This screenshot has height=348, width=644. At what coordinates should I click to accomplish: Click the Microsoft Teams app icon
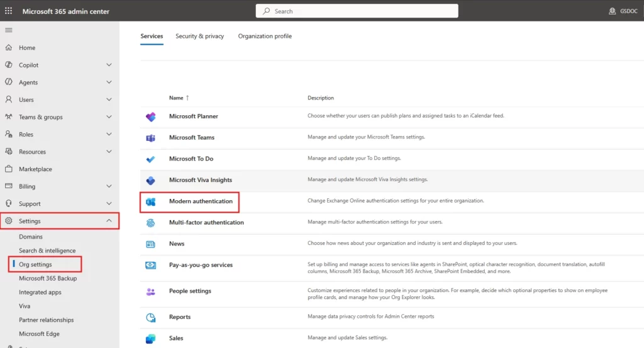pos(151,138)
